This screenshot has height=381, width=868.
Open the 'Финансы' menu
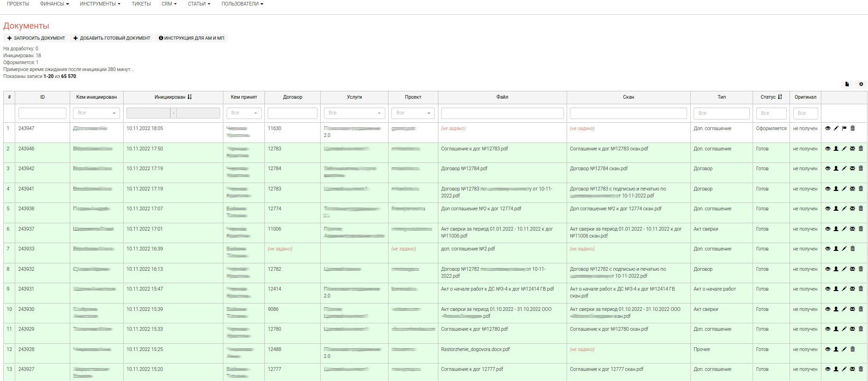(54, 4)
